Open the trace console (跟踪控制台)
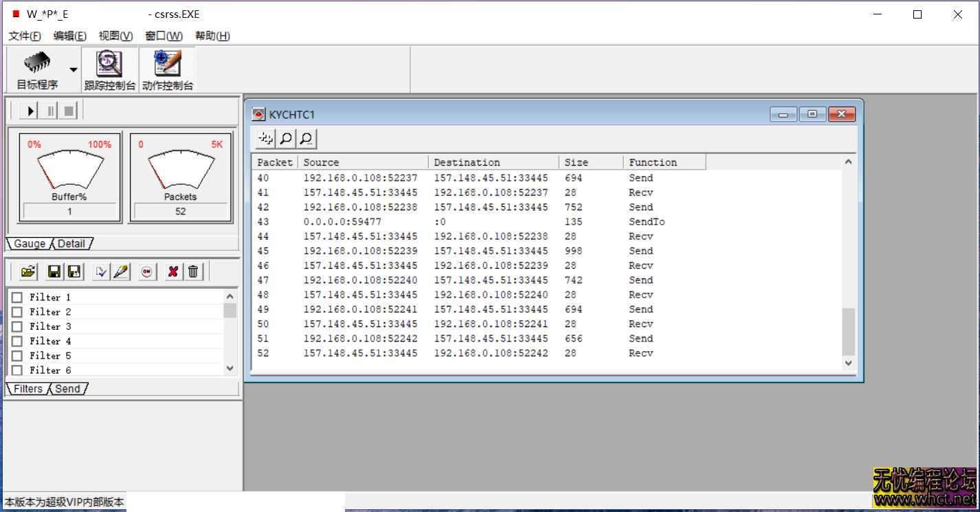The image size is (980, 512). tap(109, 65)
